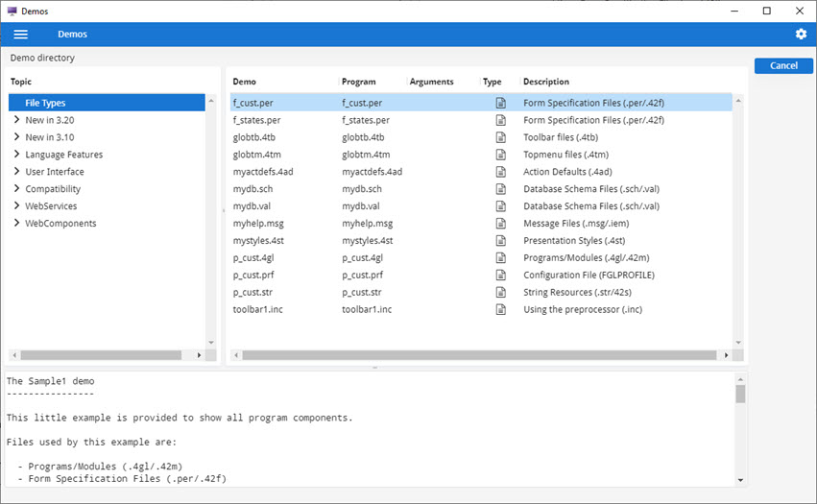Click the file type icon for toolbar1.inc

(x=501, y=309)
